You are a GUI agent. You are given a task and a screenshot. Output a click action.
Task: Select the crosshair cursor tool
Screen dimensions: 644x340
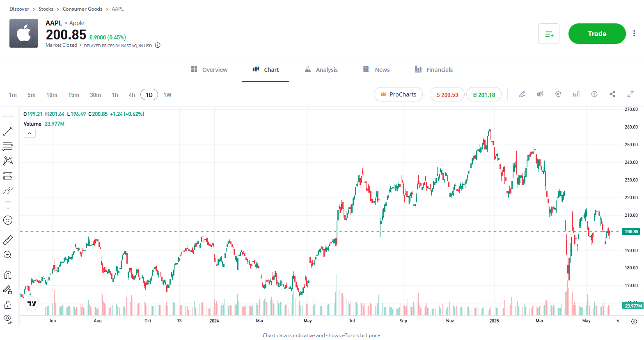click(x=8, y=117)
